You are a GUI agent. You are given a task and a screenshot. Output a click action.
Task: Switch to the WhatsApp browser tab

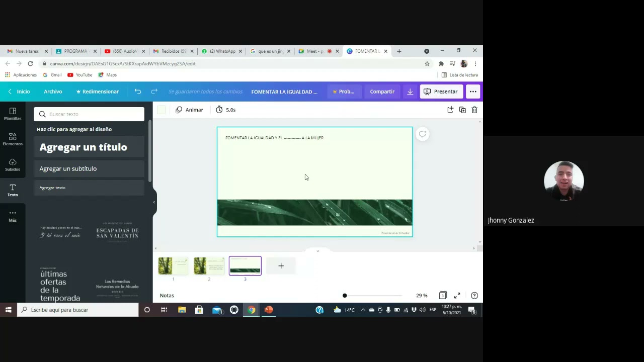(221, 51)
